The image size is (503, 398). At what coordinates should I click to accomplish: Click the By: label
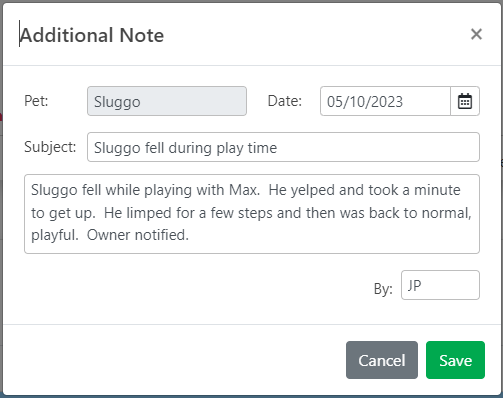click(383, 289)
